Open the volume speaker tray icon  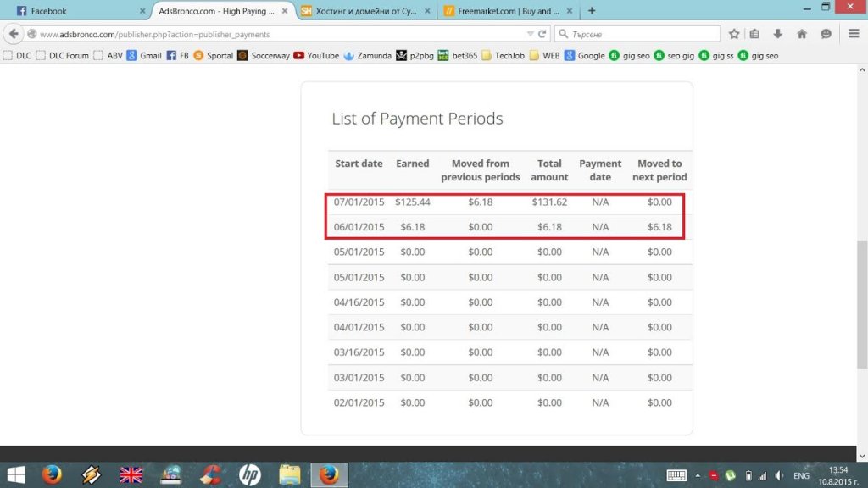point(780,475)
